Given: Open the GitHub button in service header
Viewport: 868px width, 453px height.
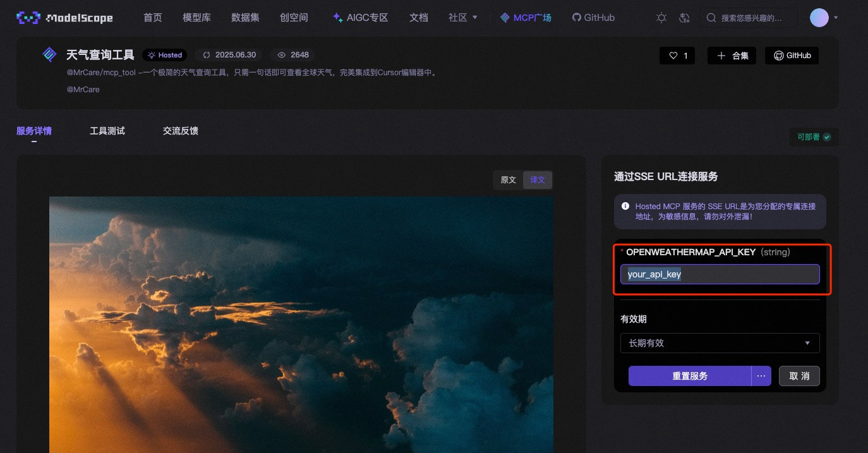Looking at the screenshot, I should pyautogui.click(x=792, y=56).
